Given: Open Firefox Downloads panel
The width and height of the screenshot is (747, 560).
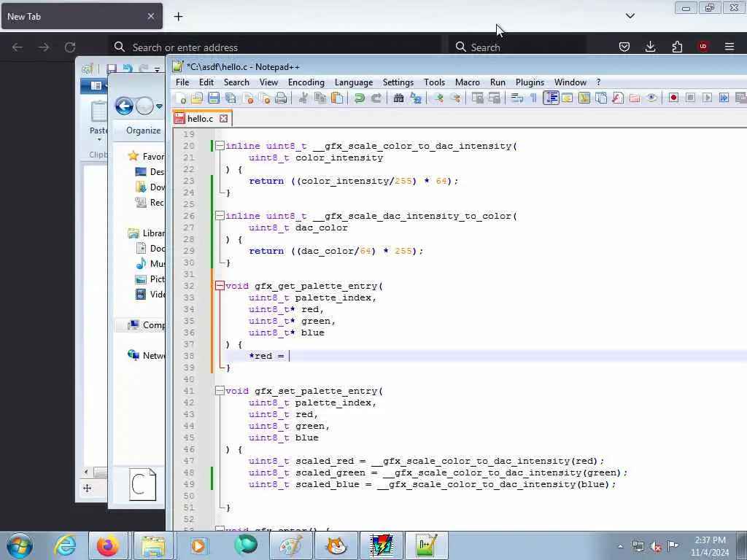Looking at the screenshot, I should coord(650,47).
